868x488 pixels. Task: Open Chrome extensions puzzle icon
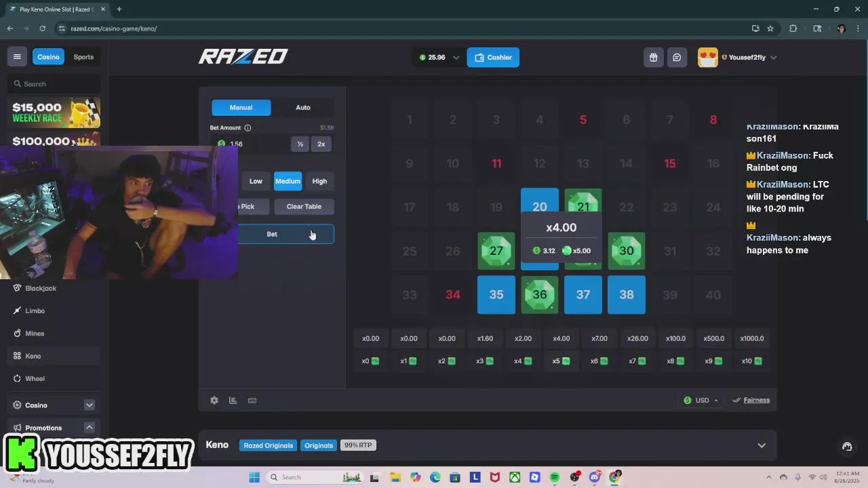click(x=793, y=28)
